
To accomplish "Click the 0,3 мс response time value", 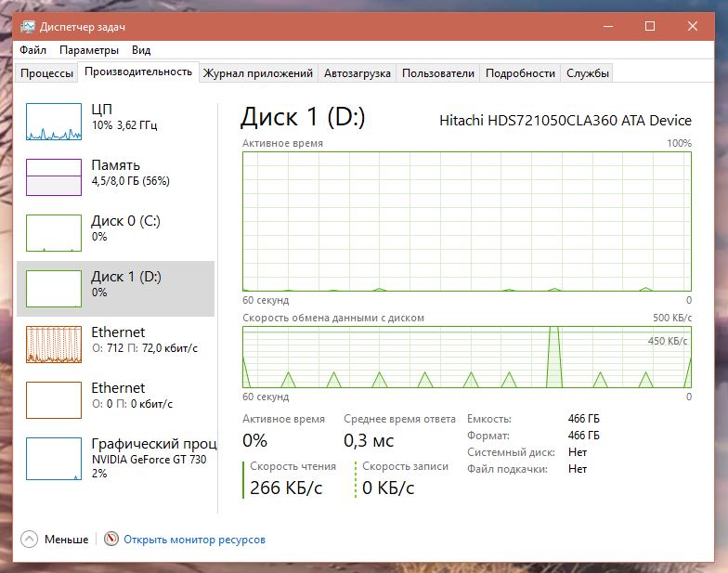I will 369,440.
